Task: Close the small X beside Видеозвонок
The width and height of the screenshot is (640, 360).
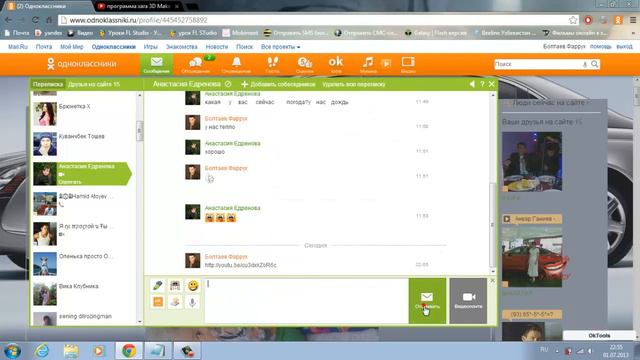Action: [x=492, y=280]
